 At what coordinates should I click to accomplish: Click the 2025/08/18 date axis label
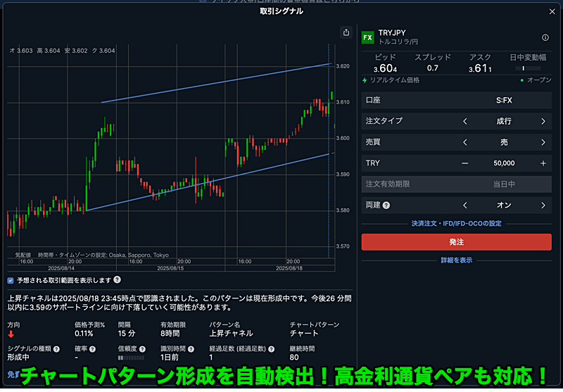click(x=289, y=268)
